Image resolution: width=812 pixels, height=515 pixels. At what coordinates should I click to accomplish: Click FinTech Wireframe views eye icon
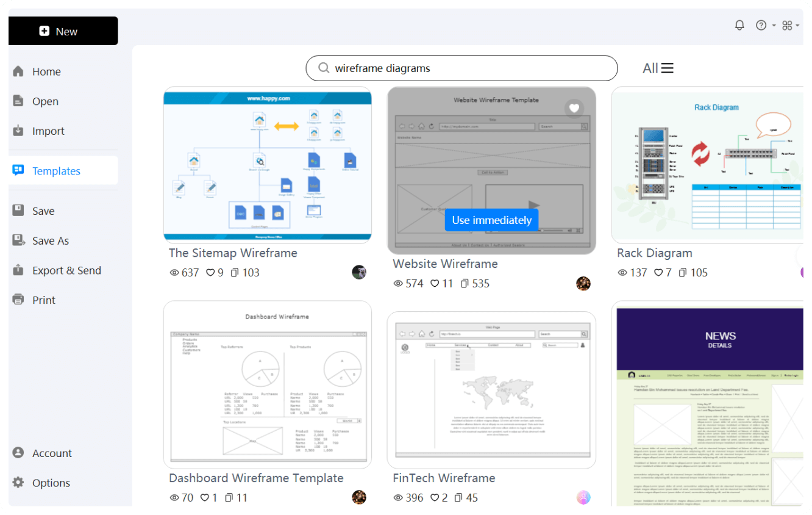click(x=399, y=498)
